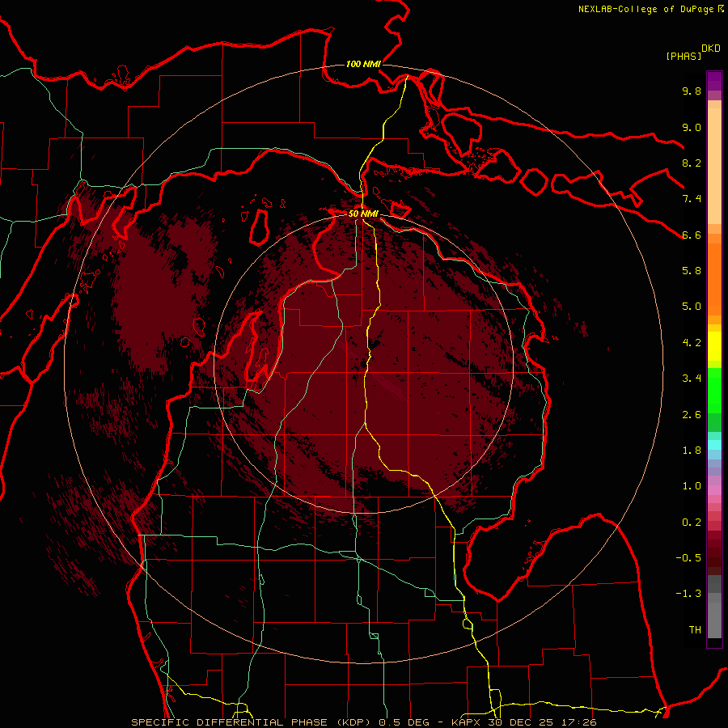Click the 50 NMI range ring label
The width and height of the screenshot is (728, 728).
point(363,214)
